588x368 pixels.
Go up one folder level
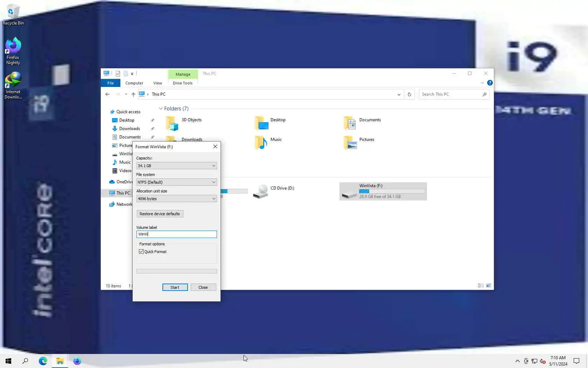133,94
